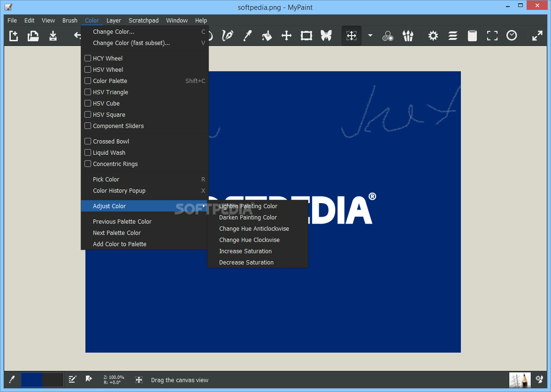The image size is (551, 392).
Task: Choose Add Color to Palette
Action: pos(145,244)
